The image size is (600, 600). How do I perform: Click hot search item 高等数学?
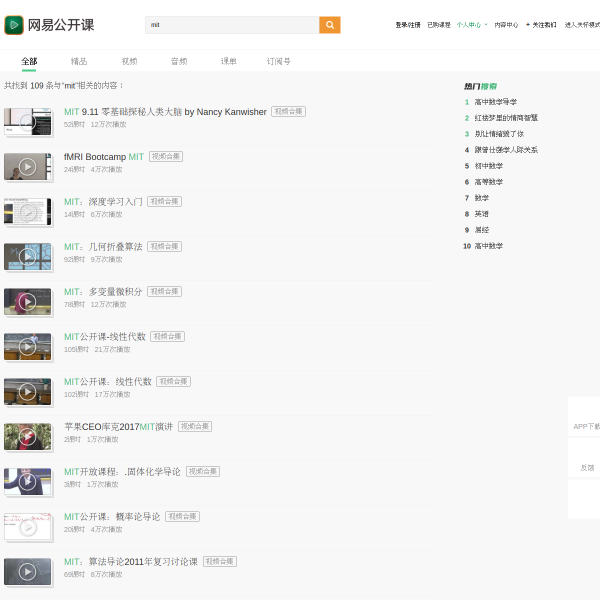(x=489, y=182)
